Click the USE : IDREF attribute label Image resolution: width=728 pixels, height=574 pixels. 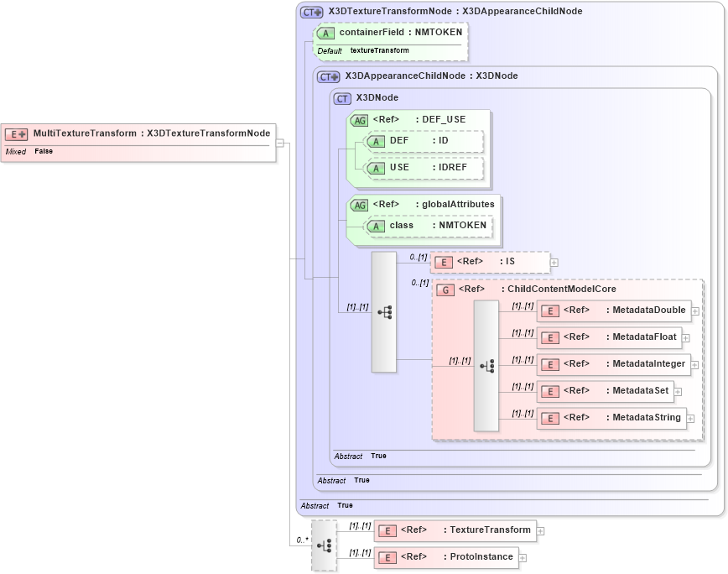(429, 167)
